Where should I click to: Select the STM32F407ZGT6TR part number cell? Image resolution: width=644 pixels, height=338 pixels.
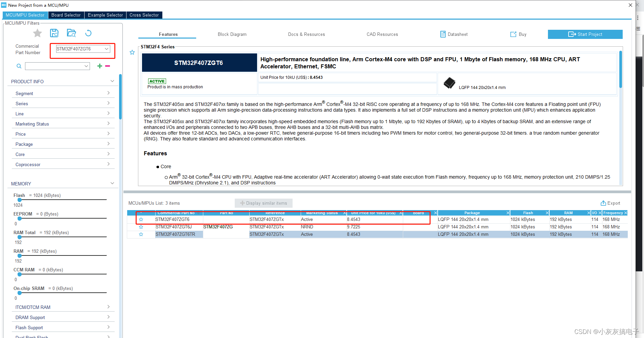[179, 234]
